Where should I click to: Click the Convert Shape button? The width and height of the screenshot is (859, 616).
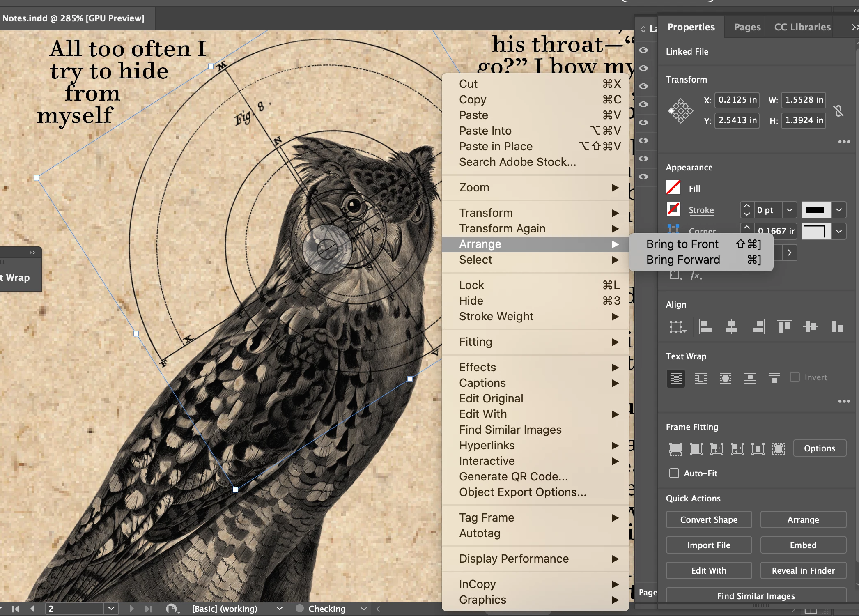709,519
